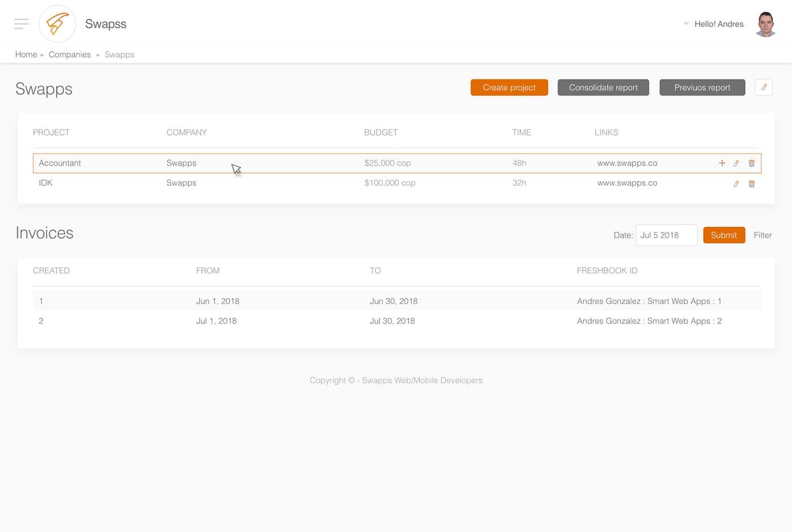Click the FRESHBOOK ID column header
Viewport: 792px width, 532px height.
607,271
